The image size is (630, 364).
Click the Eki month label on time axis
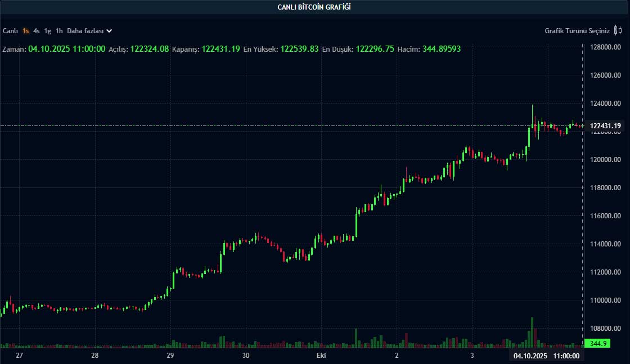[321, 356]
